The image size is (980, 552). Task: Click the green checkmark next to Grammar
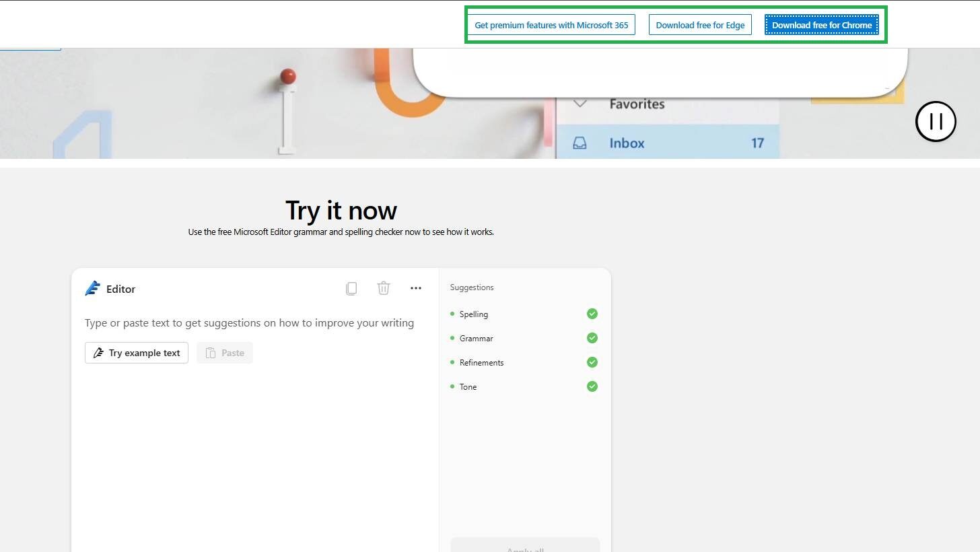(x=592, y=338)
